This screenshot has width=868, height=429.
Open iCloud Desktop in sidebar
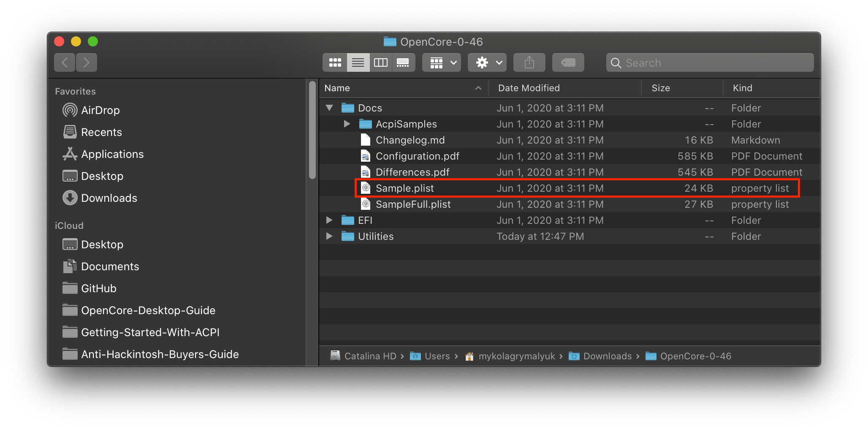[93, 244]
